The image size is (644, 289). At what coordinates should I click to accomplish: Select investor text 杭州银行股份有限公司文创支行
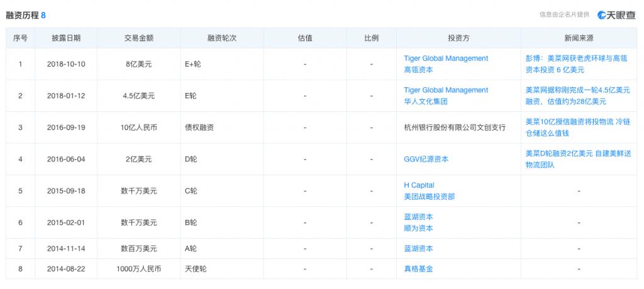(455, 128)
